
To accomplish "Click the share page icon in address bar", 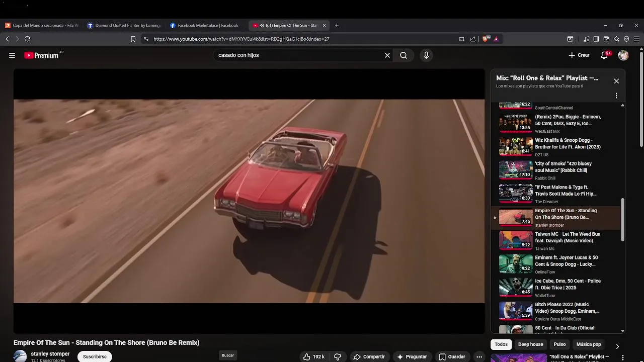I will coord(473,39).
